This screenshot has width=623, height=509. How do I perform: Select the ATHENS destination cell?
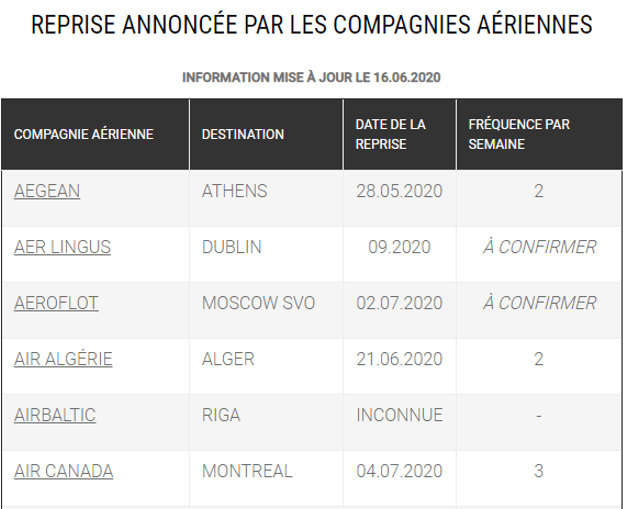266,199
